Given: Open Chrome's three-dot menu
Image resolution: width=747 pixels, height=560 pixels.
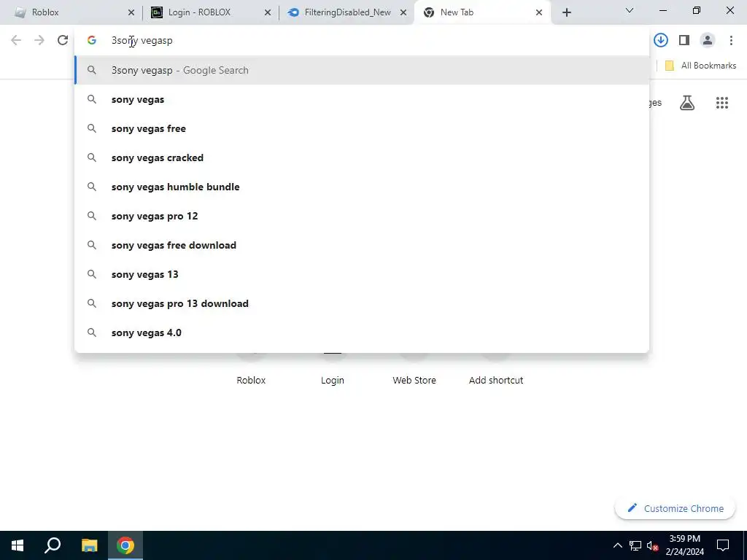Looking at the screenshot, I should (x=731, y=41).
